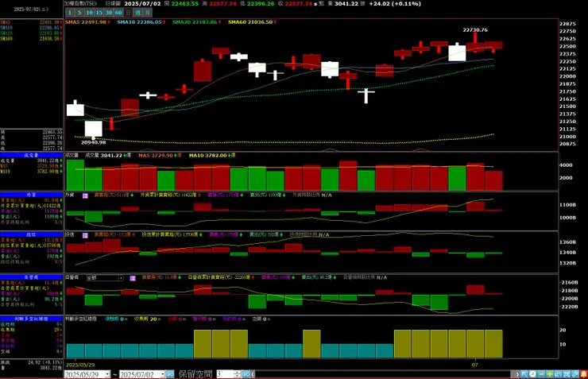Image resolution: width=588 pixels, height=379 pixels.
Task: Click the 保留空間 spinner arrows
Action: 237,374
